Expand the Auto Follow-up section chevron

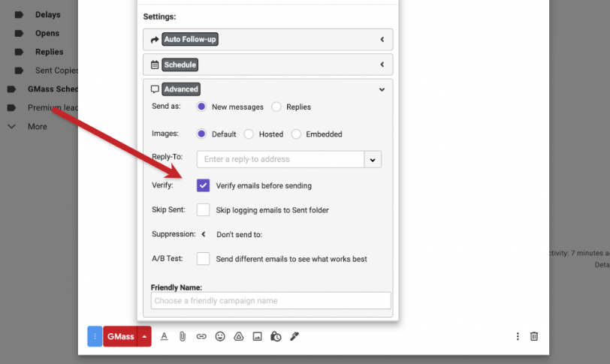382,39
